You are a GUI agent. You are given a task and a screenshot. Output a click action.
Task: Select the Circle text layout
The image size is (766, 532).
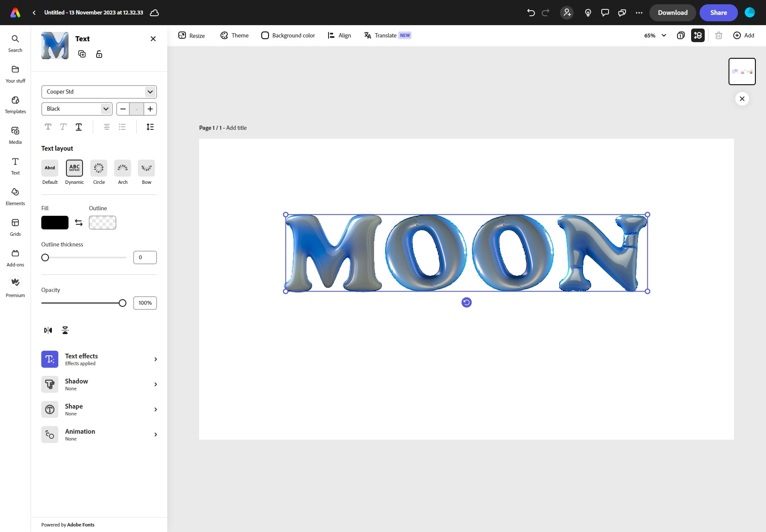(x=98, y=169)
